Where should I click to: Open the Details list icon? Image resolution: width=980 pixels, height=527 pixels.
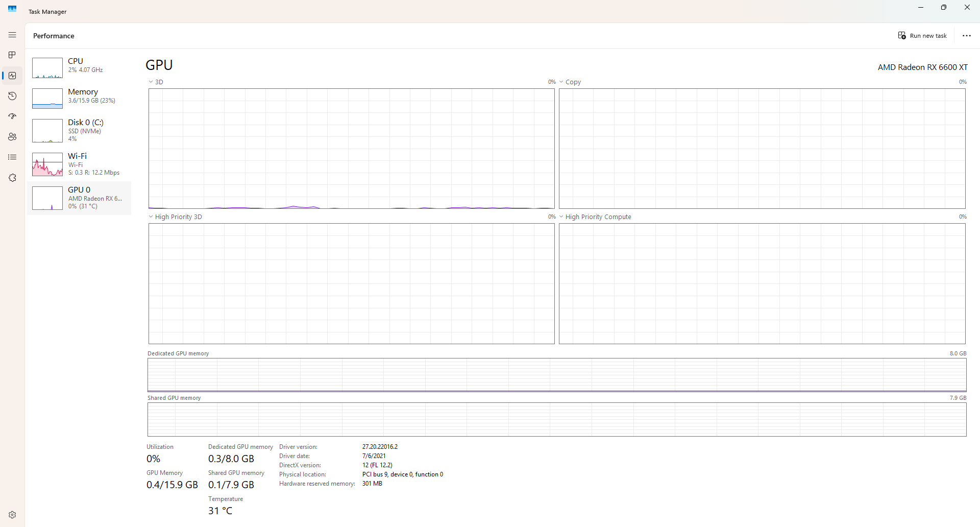click(12, 157)
